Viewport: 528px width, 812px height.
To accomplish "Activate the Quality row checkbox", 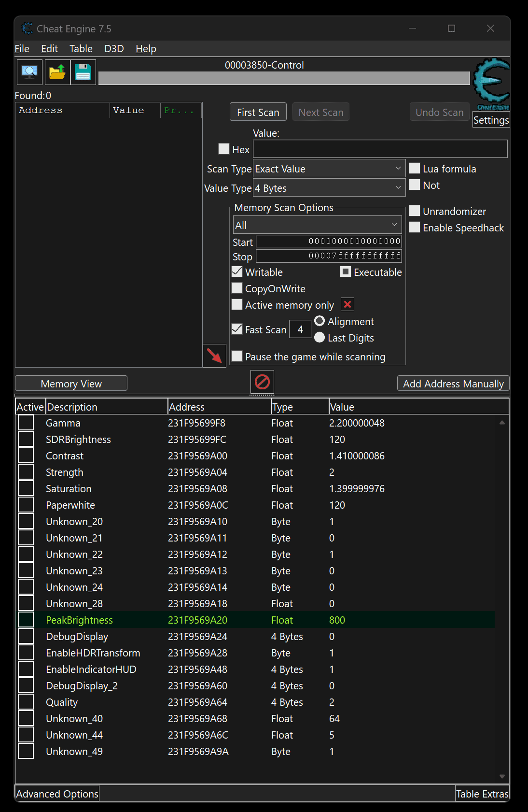I will (x=26, y=702).
